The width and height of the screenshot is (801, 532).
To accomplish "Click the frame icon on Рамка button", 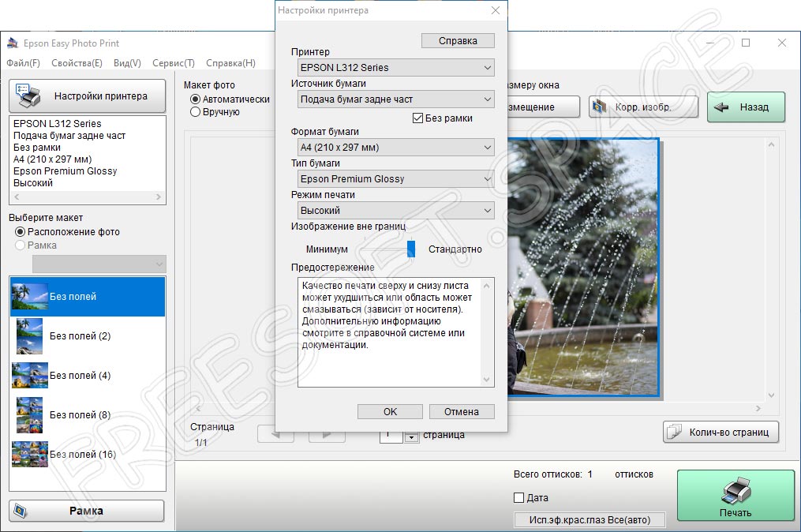I will (20, 511).
